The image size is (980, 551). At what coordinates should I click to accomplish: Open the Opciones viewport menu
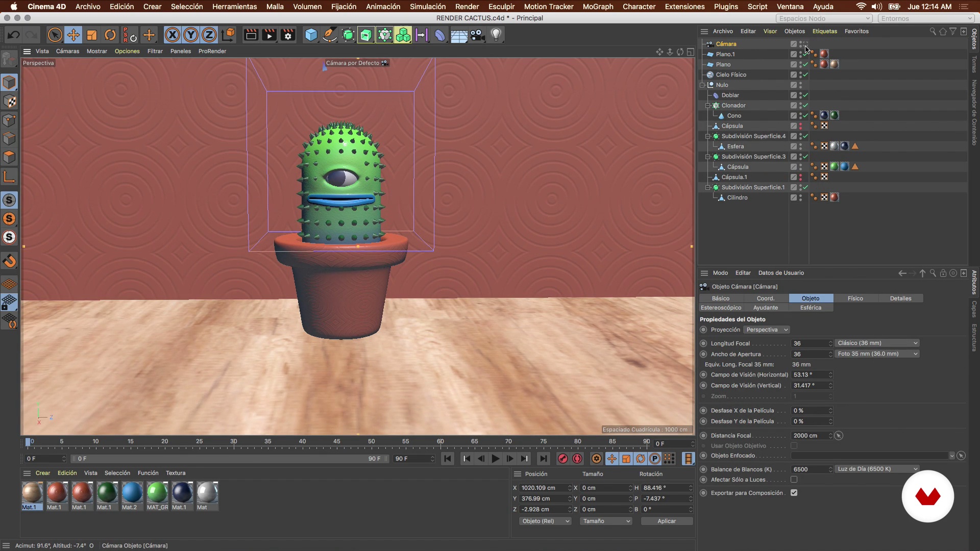pos(127,51)
